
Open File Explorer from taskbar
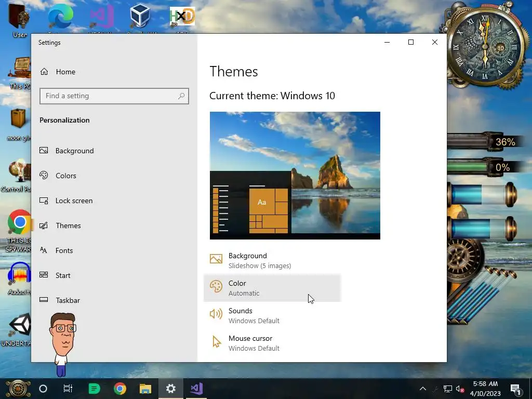pyautogui.click(x=145, y=389)
